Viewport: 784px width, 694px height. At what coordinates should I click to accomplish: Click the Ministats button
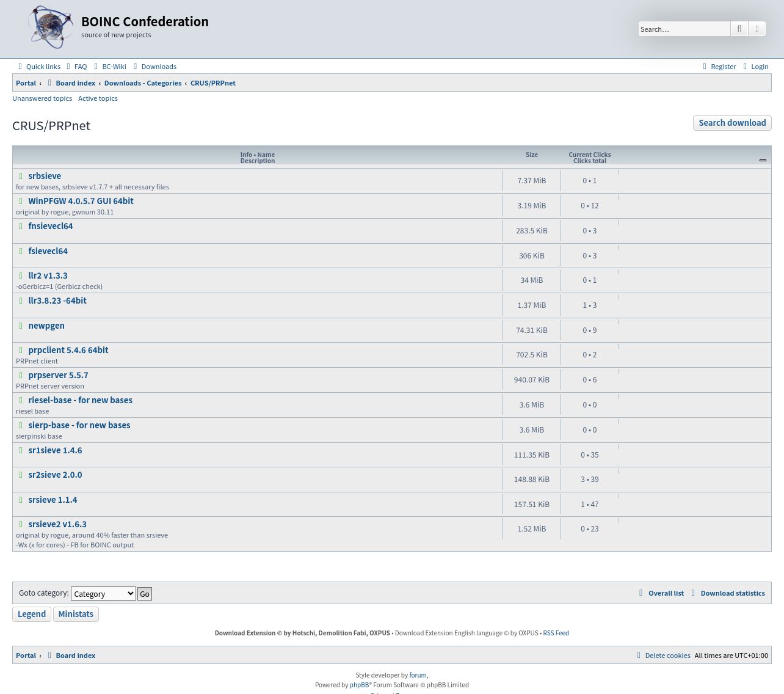pos(76,614)
